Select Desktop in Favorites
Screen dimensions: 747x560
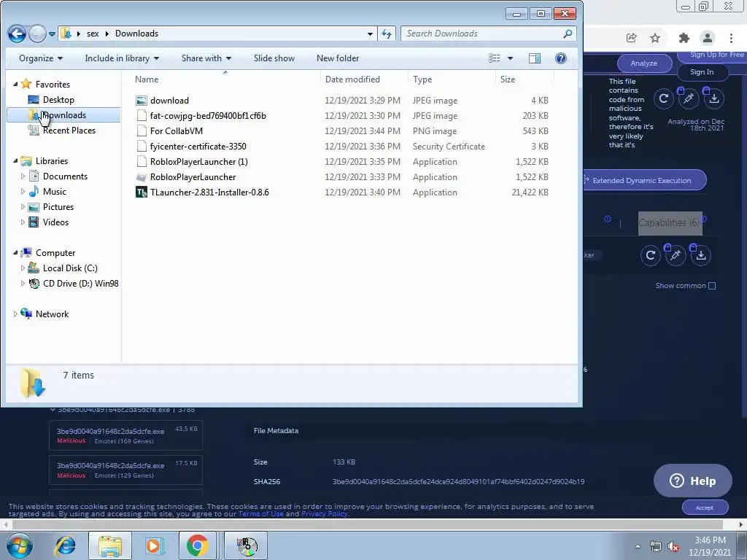coord(58,99)
